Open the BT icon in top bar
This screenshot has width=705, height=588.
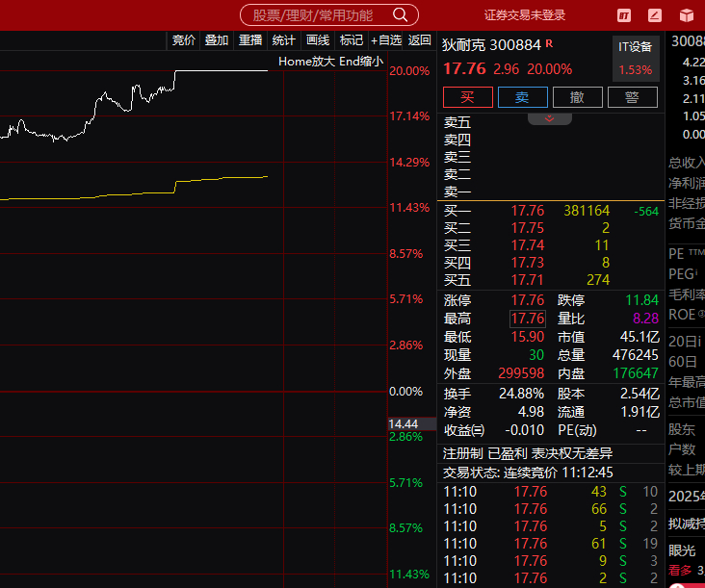click(x=624, y=15)
